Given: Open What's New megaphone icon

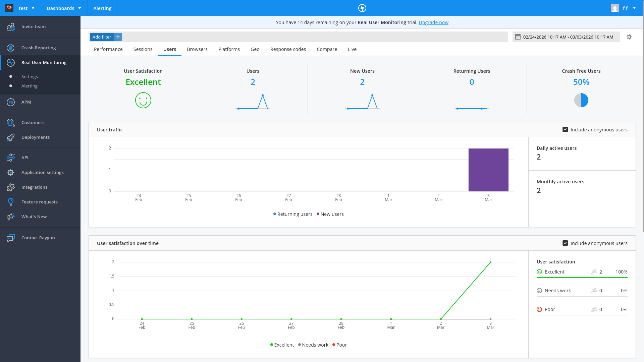Looking at the screenshot, I should point(11,217).
